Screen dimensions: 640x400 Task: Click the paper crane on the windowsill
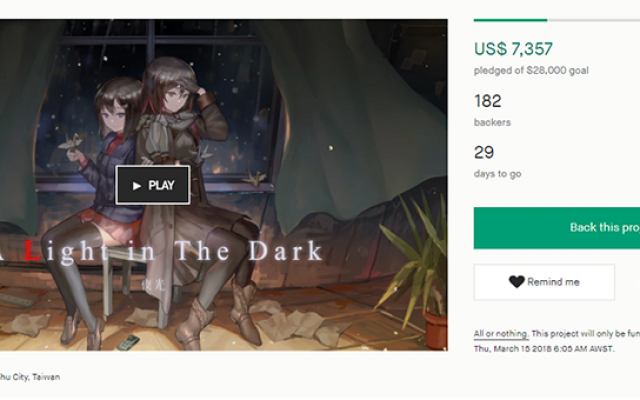255,178
